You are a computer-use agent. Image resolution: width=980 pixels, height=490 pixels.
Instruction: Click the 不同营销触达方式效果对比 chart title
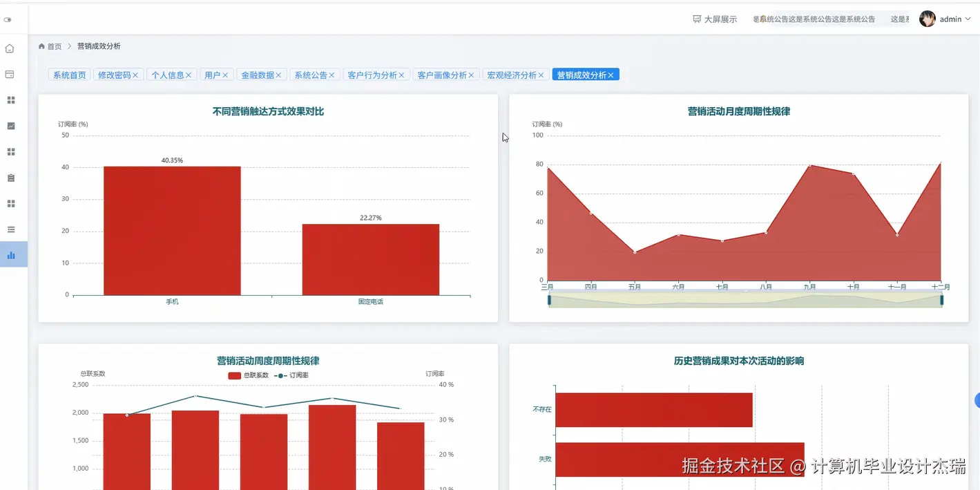click(268, 111)
